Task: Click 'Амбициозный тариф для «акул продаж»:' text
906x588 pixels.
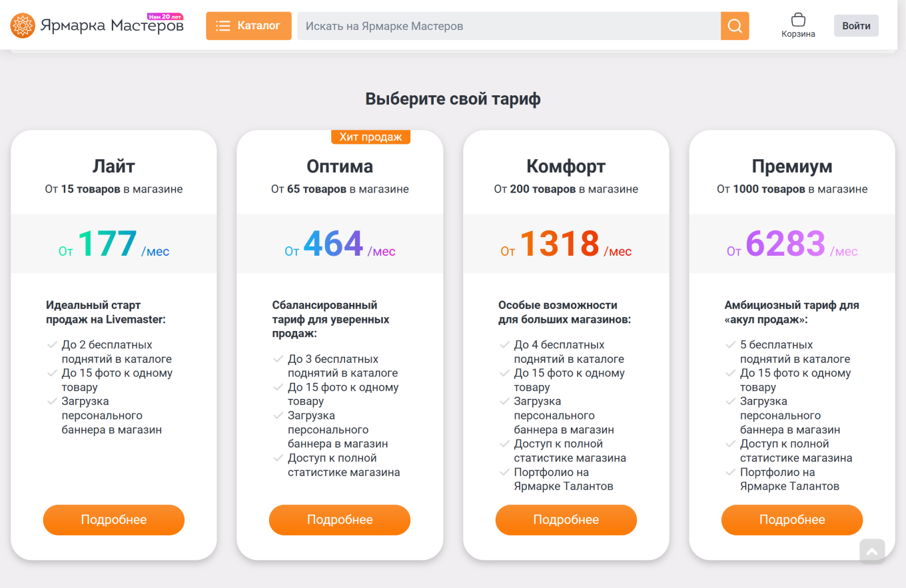Action: pyautogui.click(x=791, y=312)
